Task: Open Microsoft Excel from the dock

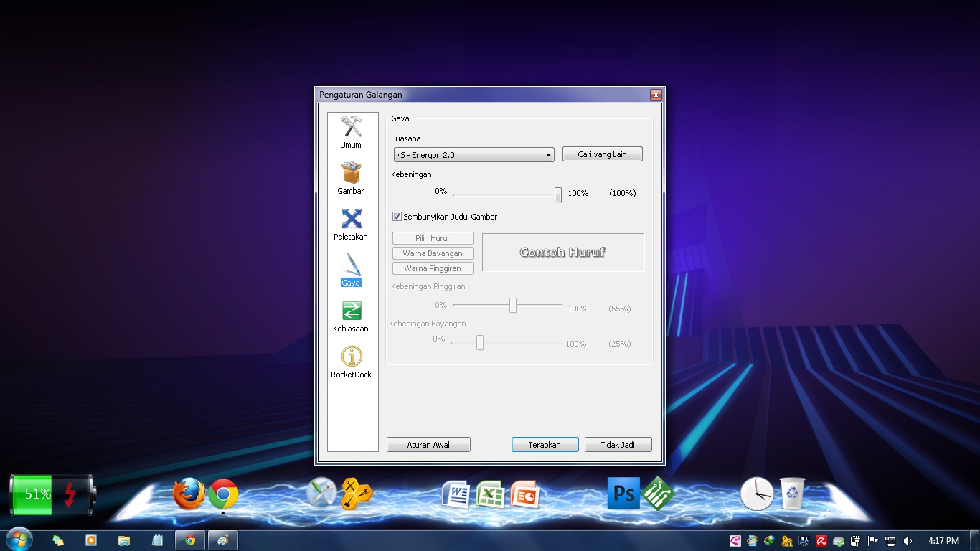Action: [490, 494]
